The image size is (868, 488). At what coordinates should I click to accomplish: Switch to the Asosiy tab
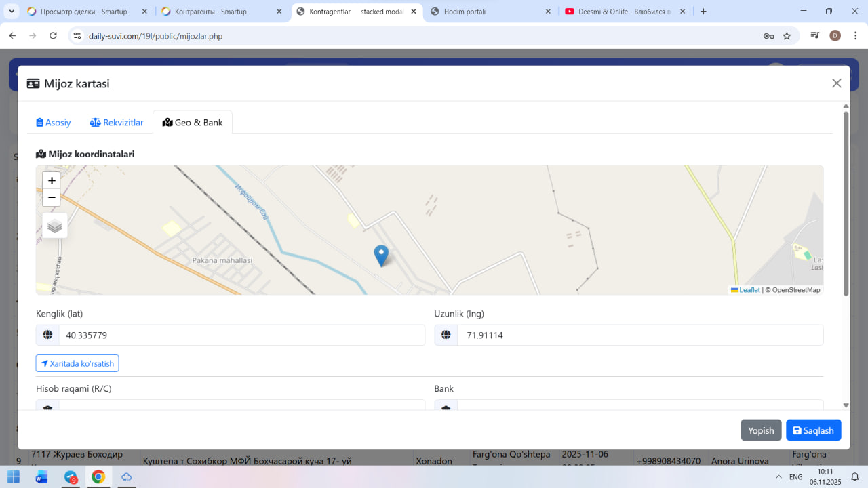click(x=54, y=123)
